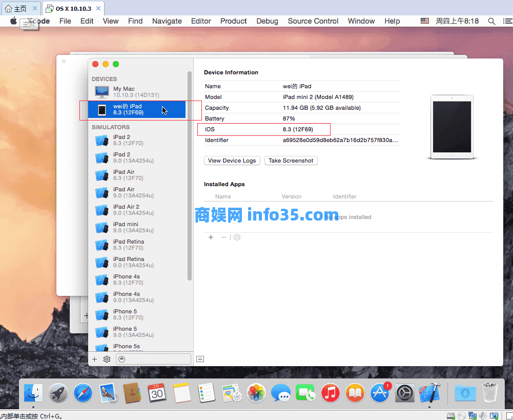Open Messages from the Dock
Screen dimensions: 513x420
[281, 393]
